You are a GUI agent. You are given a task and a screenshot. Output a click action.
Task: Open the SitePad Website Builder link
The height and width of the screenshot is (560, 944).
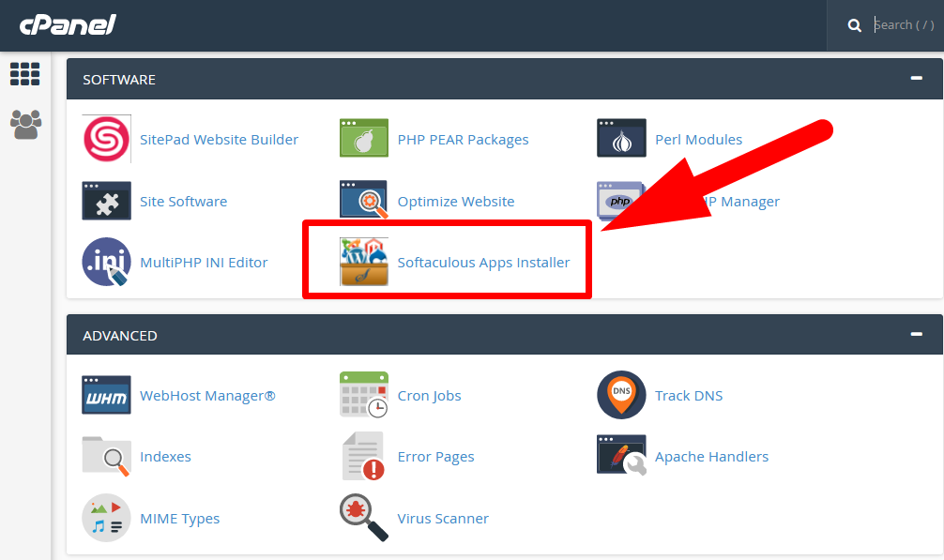[x=220, y=140]
